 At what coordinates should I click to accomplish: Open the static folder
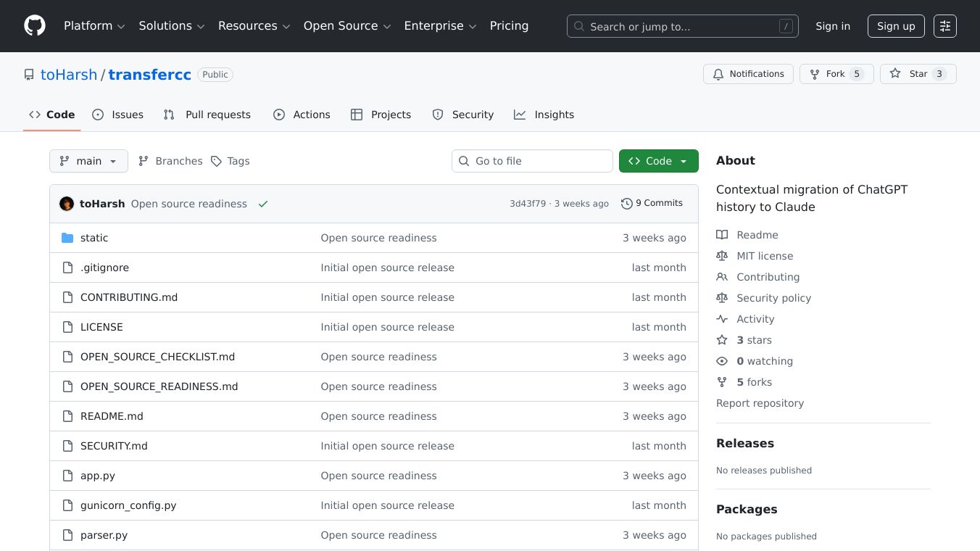94,238
